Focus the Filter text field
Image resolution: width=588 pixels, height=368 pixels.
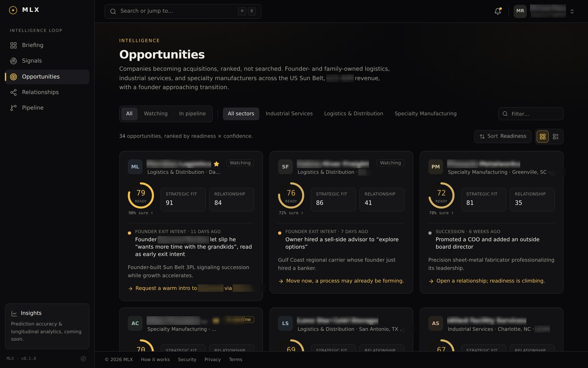531,114
